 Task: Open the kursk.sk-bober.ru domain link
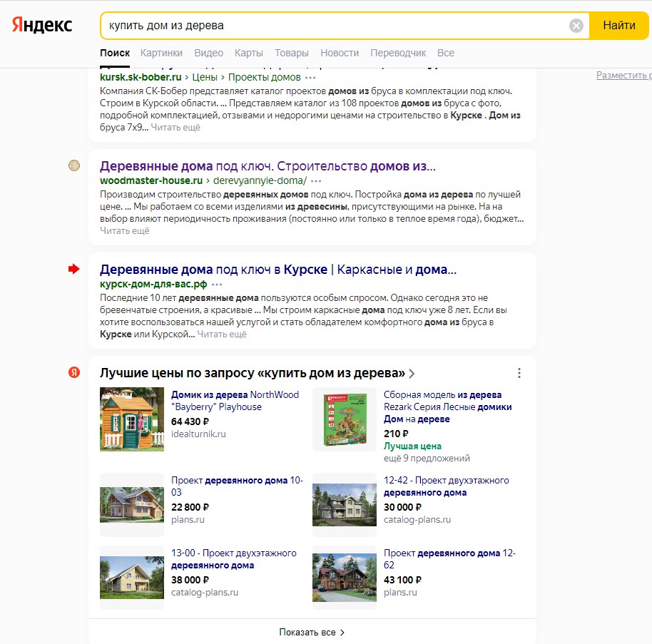tap(141, 77)
